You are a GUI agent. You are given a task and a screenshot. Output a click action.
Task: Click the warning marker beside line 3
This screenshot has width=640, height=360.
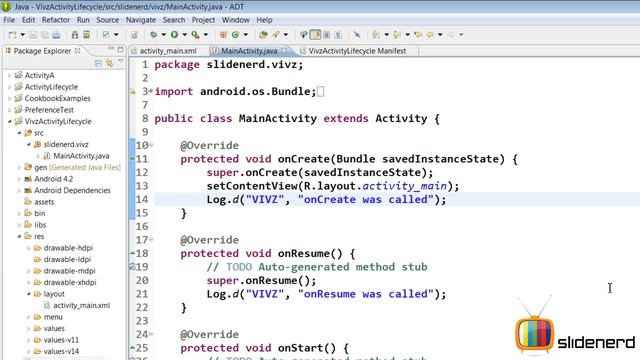pos(133,92)
